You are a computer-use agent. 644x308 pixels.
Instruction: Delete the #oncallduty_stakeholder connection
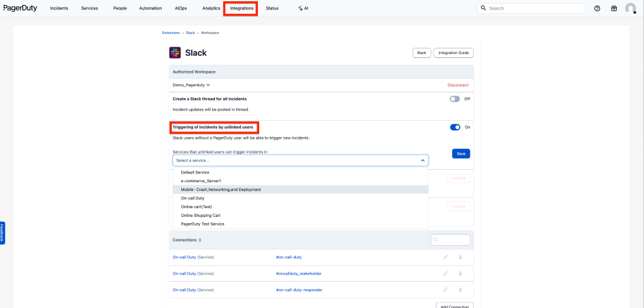[460, 273]
